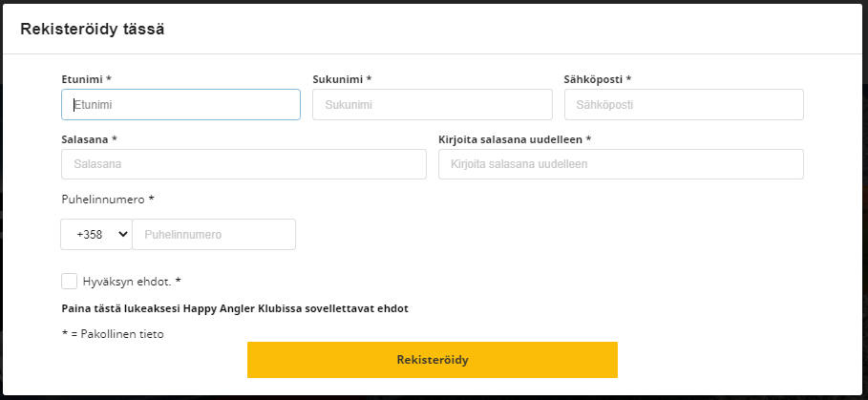Click the Rekisteröidy tässä dialog heading
The image size is (868, 400).
(93, 30)
